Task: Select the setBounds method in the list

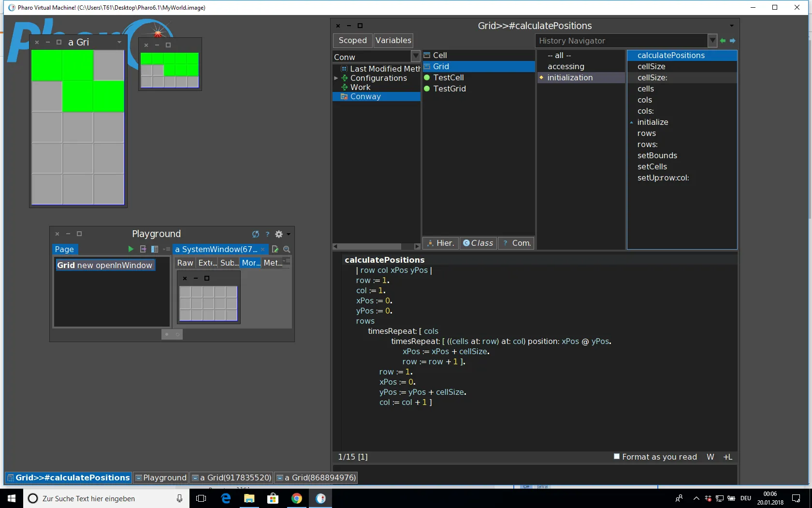Action: [x=657, y=155]
